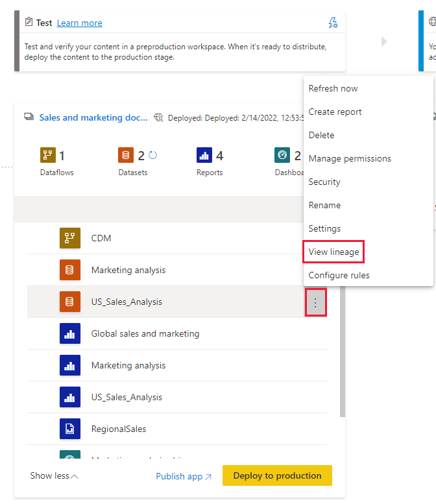Click the Test stage clipboard icon
436x504 pixels.
[x=29, y=22]
